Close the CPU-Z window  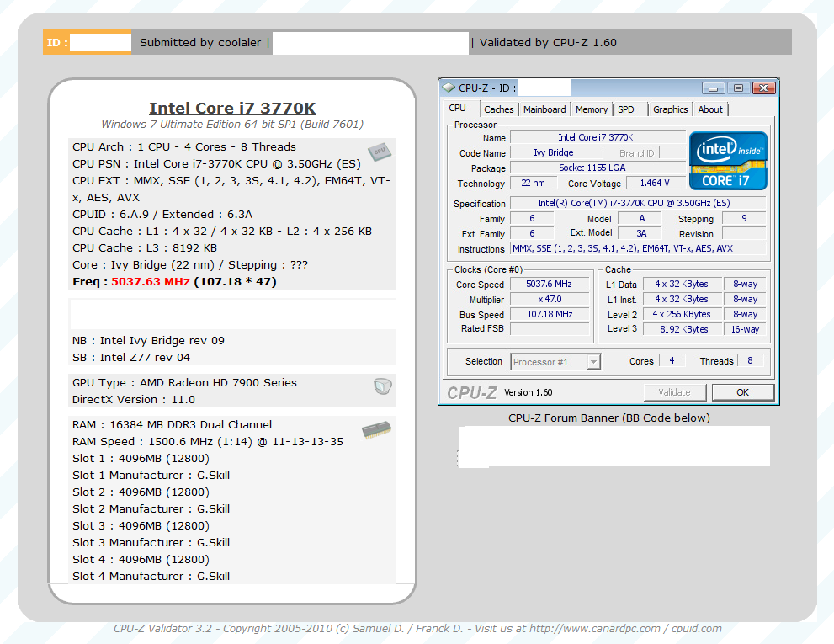coord(764,88)
